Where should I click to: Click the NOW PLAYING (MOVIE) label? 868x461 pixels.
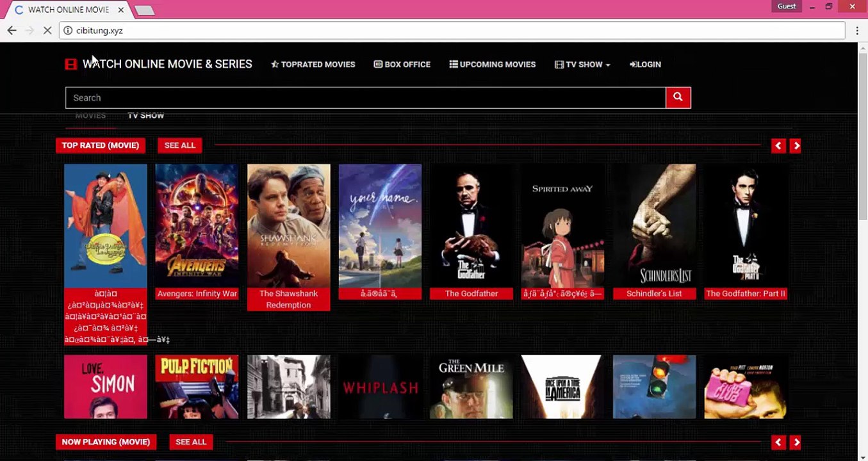click(106, 442)
